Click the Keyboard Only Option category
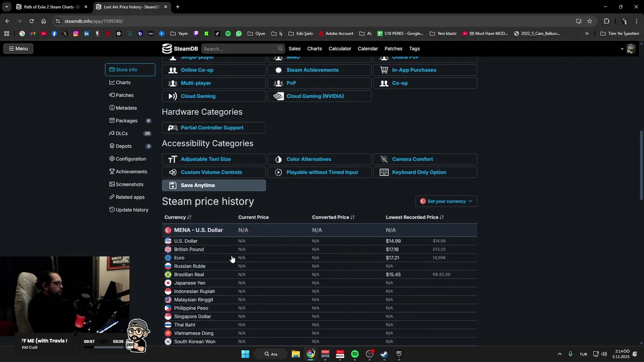The width and height of the screenshot is (644, 362). coord(425,172)
